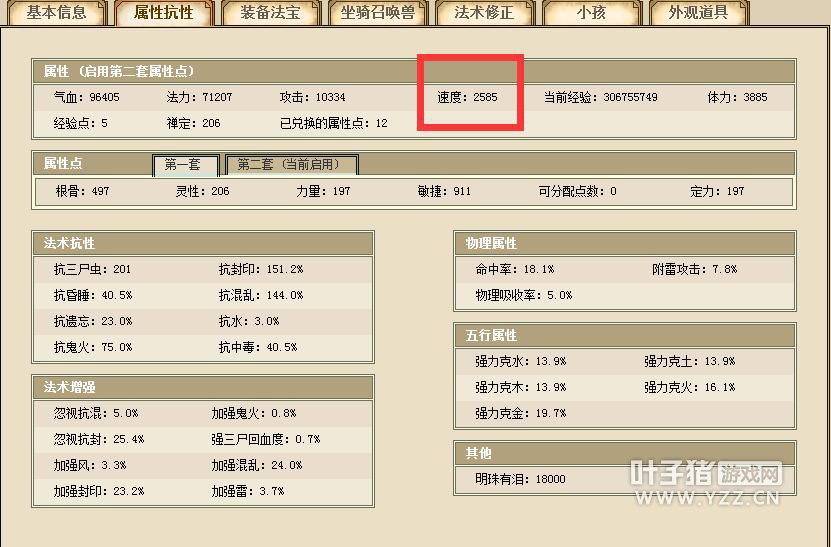
Task: Select the 法术修正 tab
Action: point(483,13)
